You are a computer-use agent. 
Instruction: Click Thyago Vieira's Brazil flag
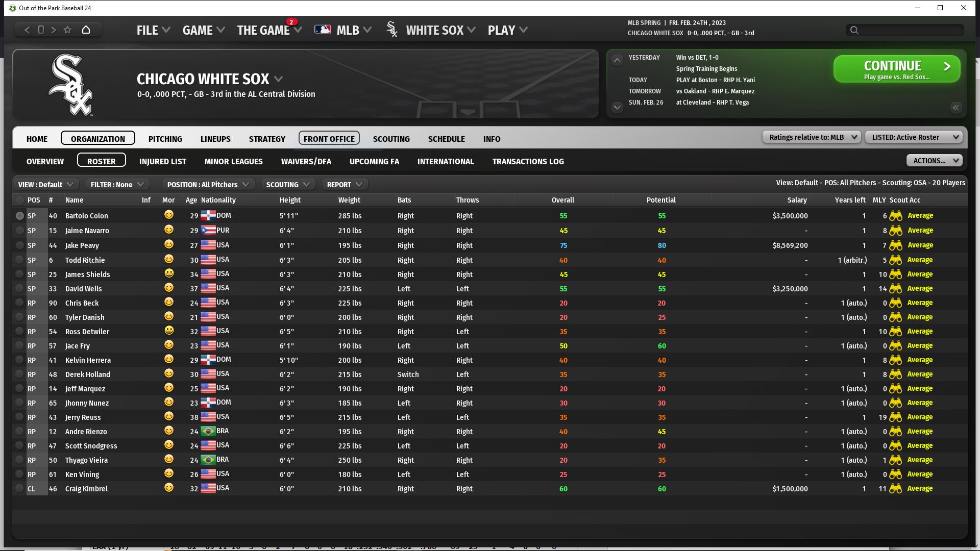click(x=208, y=460)
